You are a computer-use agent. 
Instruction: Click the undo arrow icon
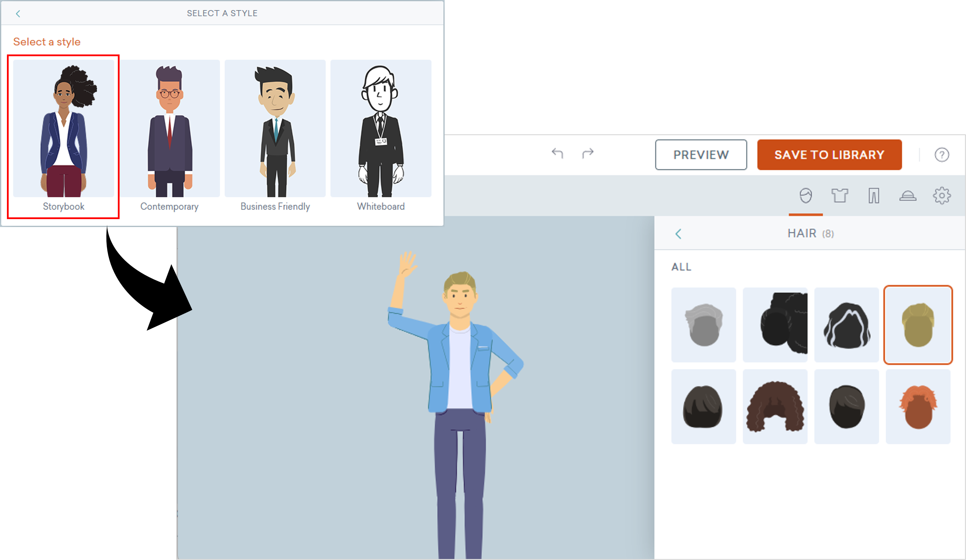click(557, 153)
